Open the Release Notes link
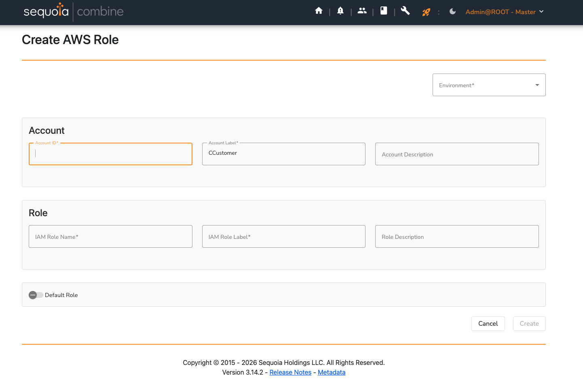583x392 pixels. point(290,372)
